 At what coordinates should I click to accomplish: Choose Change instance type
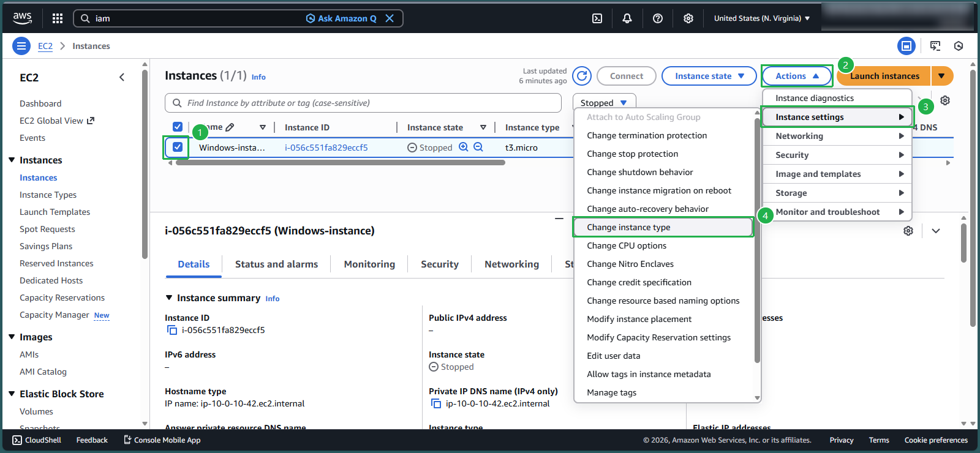click(x=663, y=227)
